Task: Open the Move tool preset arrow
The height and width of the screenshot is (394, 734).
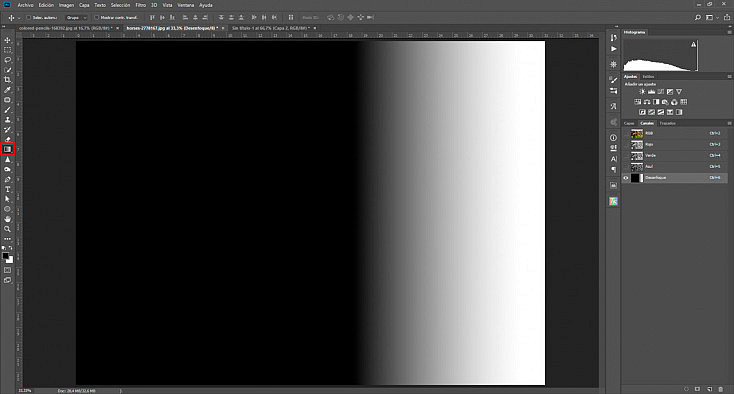Action: tap(19, 18)
